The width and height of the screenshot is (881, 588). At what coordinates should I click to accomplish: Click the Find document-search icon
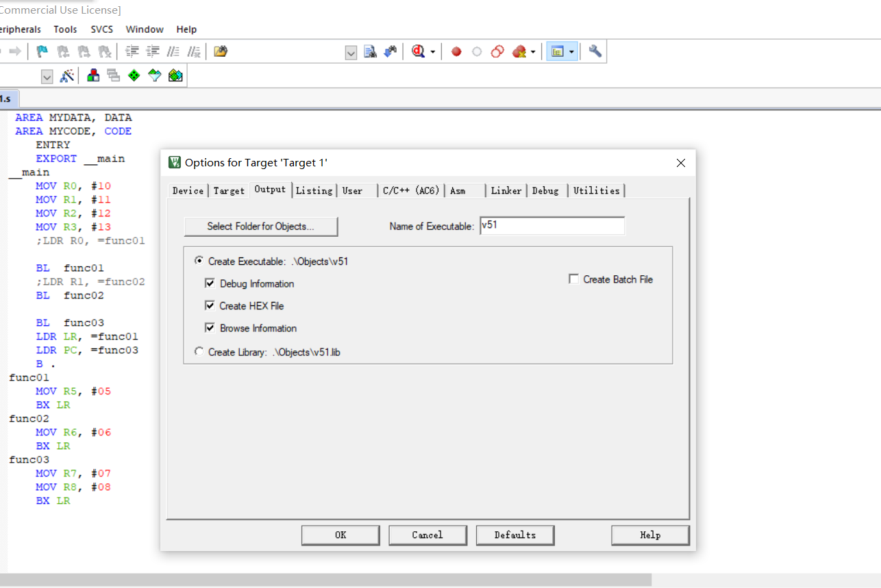[371, 51]
